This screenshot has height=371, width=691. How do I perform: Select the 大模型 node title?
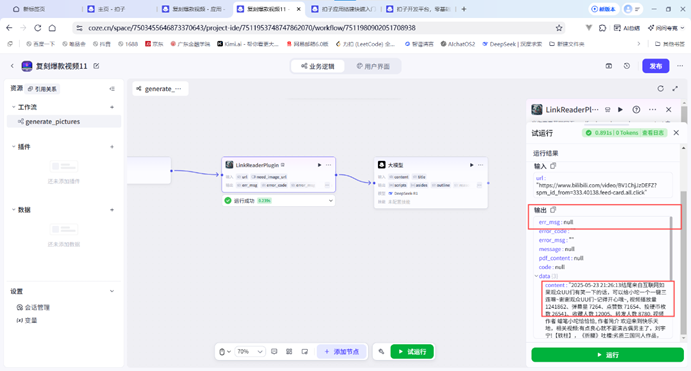pyautogui.click(x=395, y=165)
